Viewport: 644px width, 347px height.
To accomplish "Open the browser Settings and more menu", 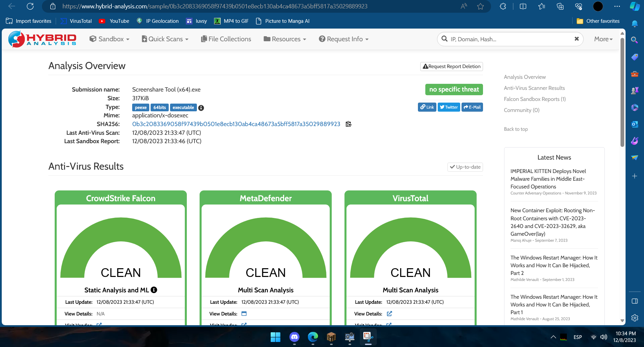I will (617, 6).
